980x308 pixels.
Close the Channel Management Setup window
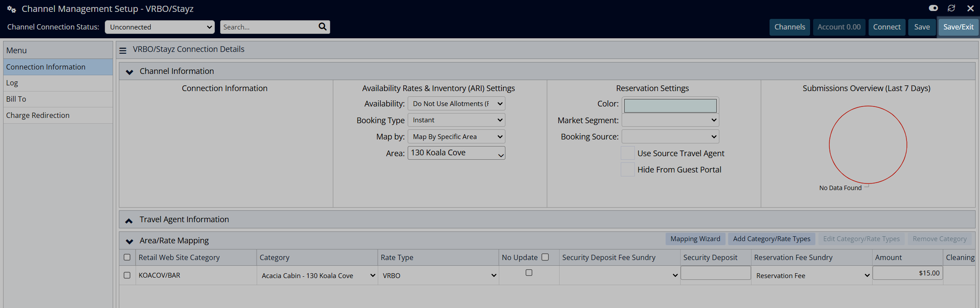(970, 8)
